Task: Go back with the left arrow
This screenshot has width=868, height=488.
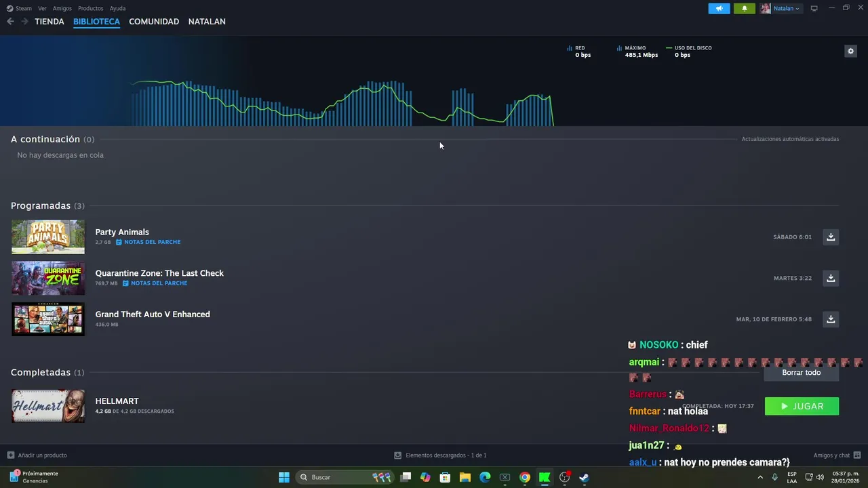Action: pyautogui.click(x=10, y=22)
